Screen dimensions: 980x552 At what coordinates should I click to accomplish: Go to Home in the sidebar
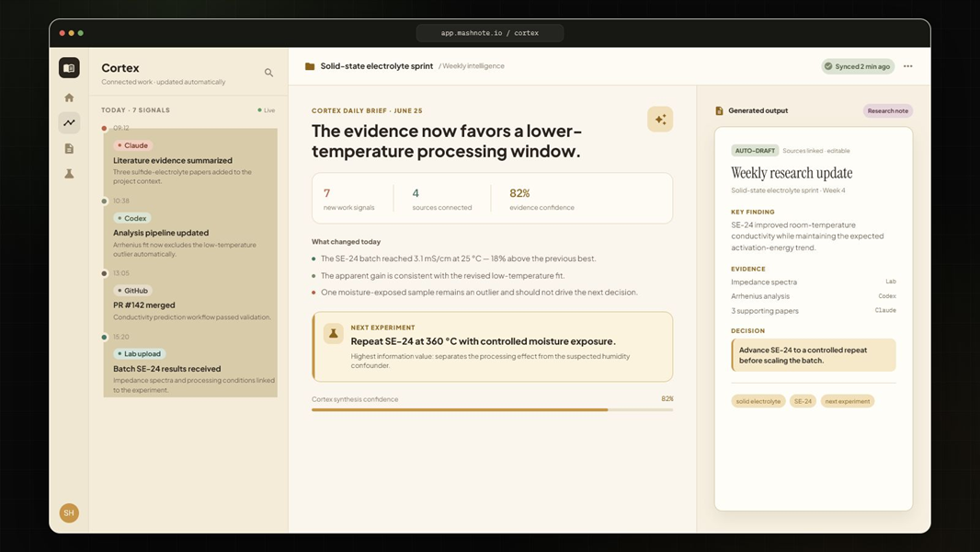[x=69, y=98]
